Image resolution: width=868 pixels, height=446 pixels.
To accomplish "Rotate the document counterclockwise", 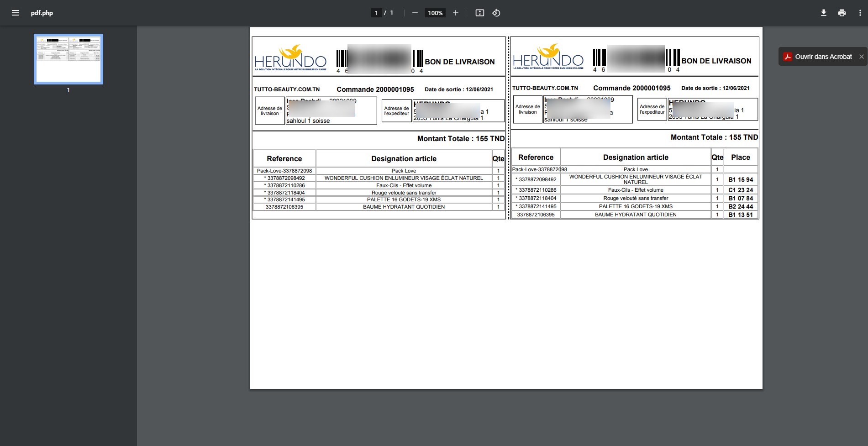I will [x=496, y=13].
